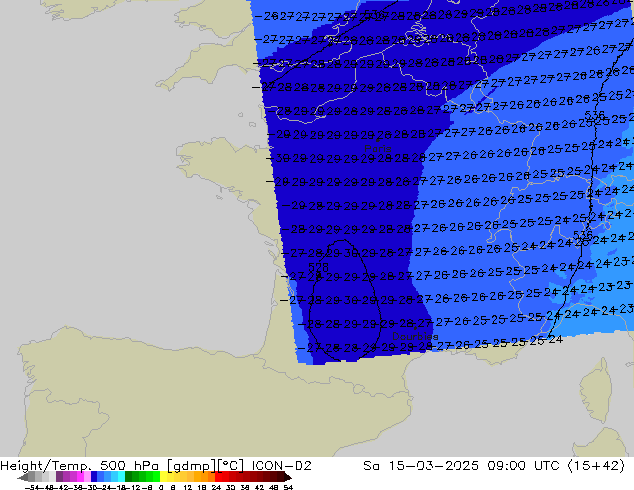Click the 09:00 UTC time text

[x=523, y=466]
